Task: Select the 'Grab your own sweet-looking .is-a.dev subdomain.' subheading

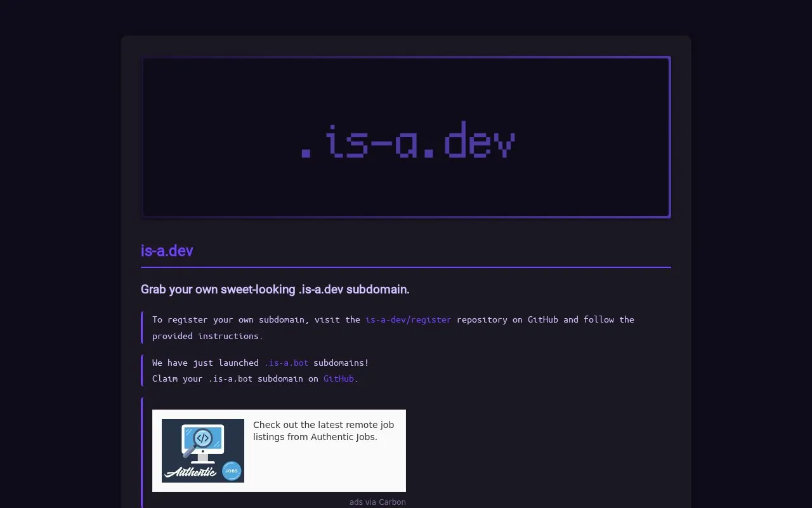Action: pyautogui.click(x=275, y=290)
